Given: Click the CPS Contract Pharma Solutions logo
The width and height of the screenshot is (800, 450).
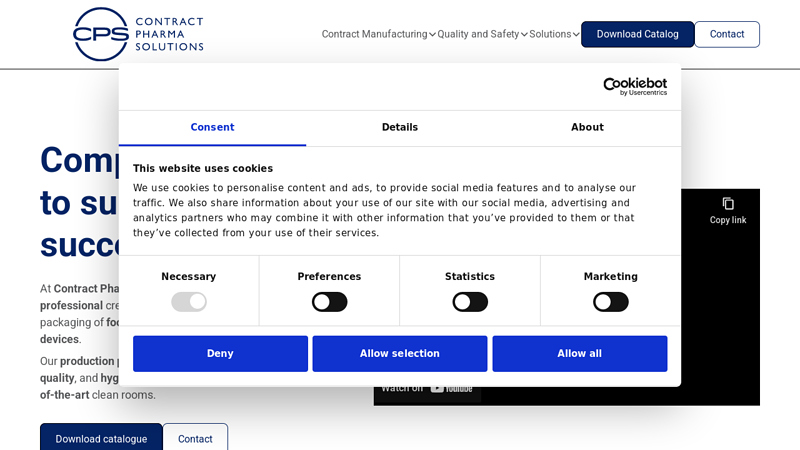Looking at the screenshot, I should tap(138, 34).
